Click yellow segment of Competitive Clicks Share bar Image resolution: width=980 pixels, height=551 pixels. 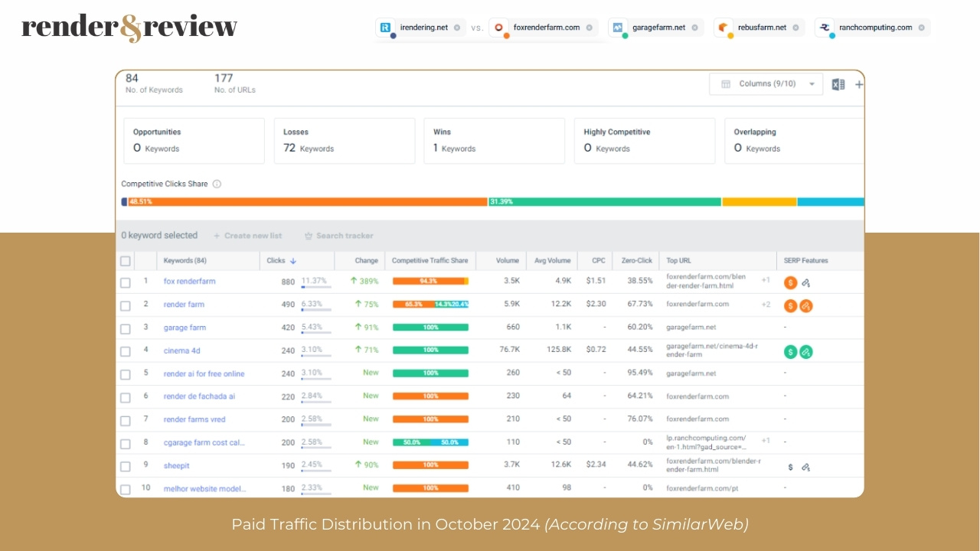click(x=759, y=202)
